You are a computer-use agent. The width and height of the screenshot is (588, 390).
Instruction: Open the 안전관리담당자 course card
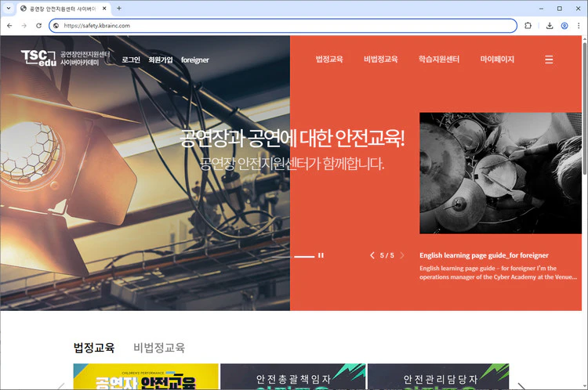coord(438,377)
